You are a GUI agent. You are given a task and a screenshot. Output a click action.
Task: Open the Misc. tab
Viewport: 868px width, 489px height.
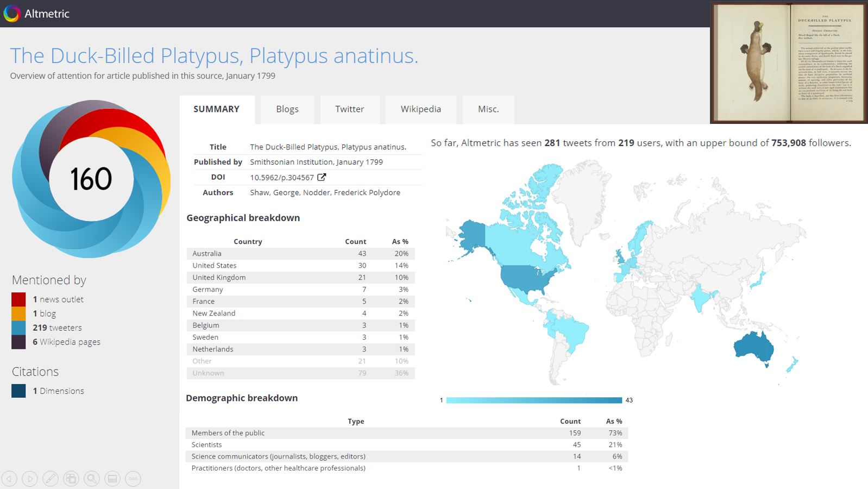488,109
